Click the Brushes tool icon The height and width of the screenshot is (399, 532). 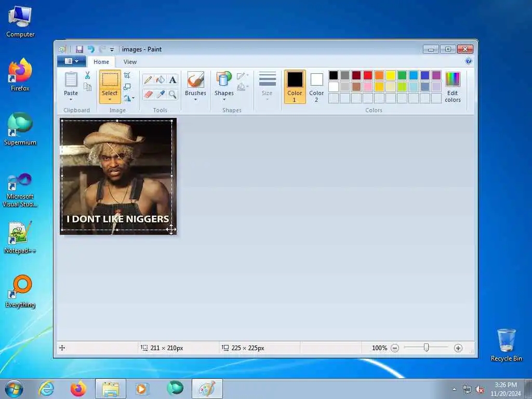[x=195, y=79]
